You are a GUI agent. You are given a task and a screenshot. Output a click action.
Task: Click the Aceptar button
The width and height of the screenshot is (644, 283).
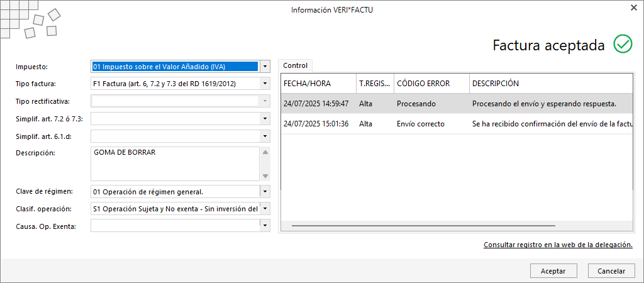pos(553,271)
